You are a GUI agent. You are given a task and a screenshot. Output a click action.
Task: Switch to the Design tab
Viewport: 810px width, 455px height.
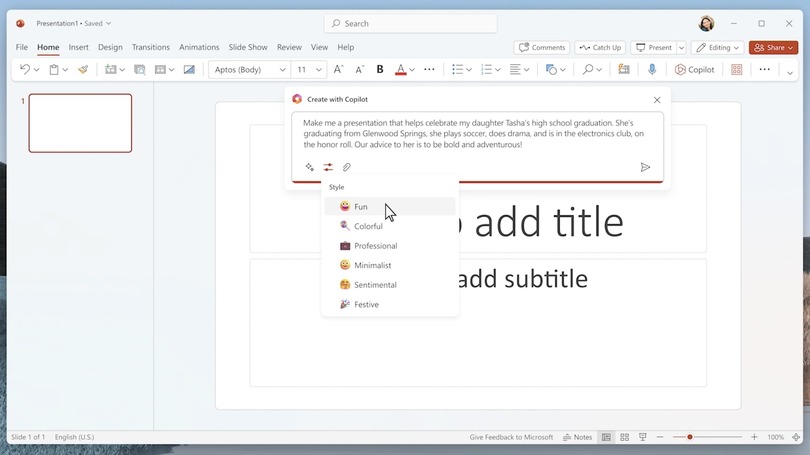111,47
